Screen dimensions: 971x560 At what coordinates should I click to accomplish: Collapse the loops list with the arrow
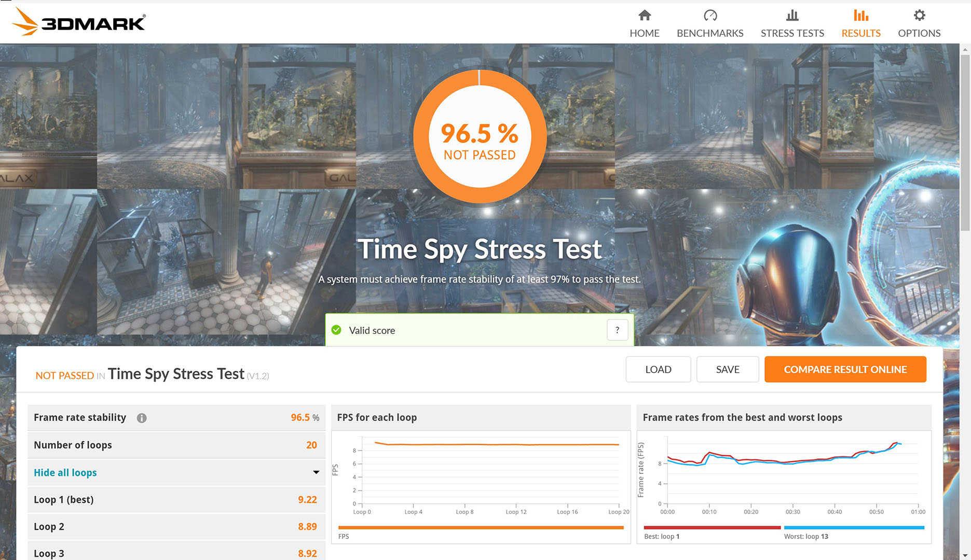[316, 472]
